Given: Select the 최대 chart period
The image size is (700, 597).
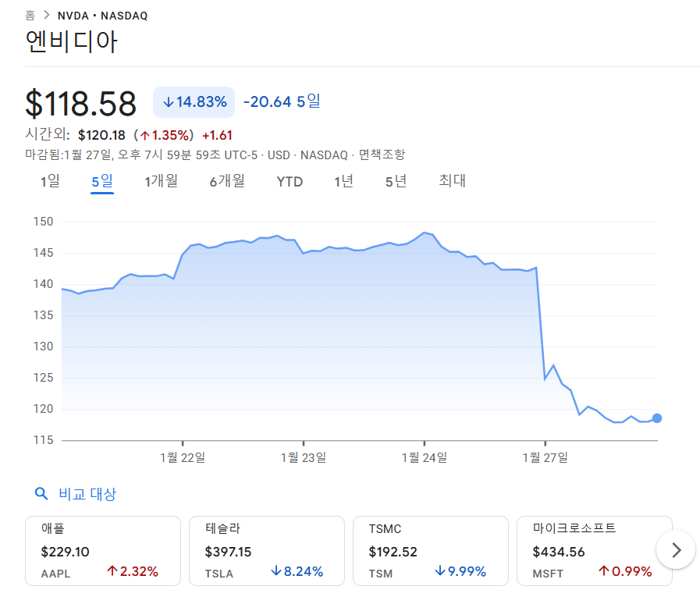Looking at the screenshot, I should tap(453, 180).
